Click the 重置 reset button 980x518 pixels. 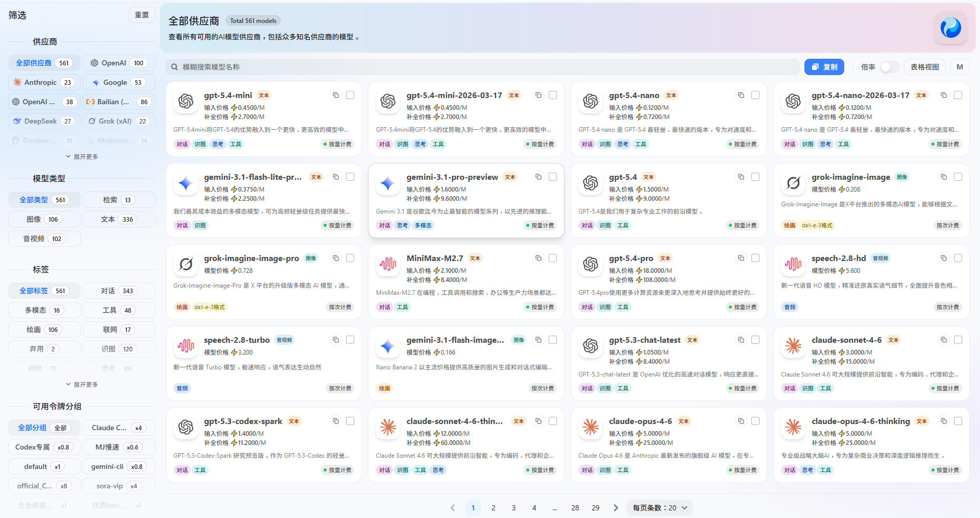[141, 14]
